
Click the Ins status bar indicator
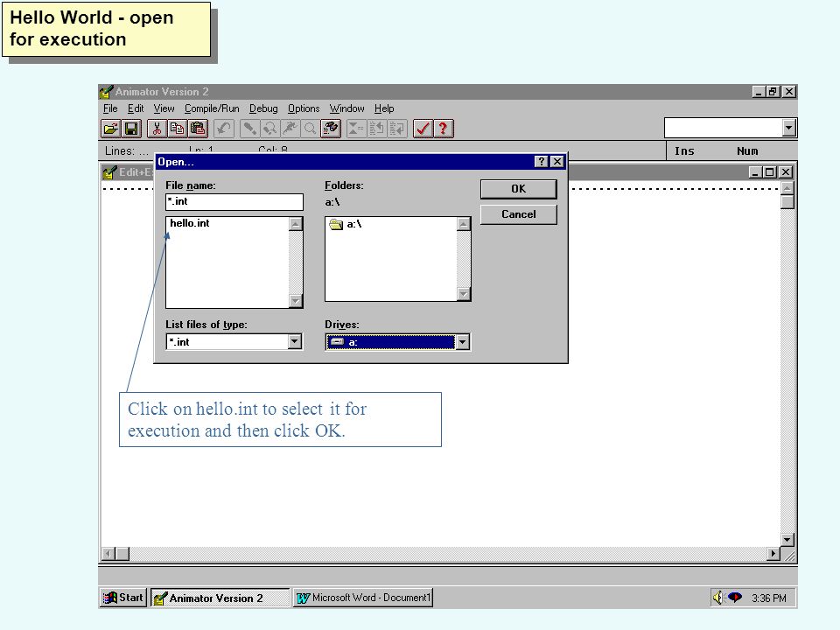(684, 151)
